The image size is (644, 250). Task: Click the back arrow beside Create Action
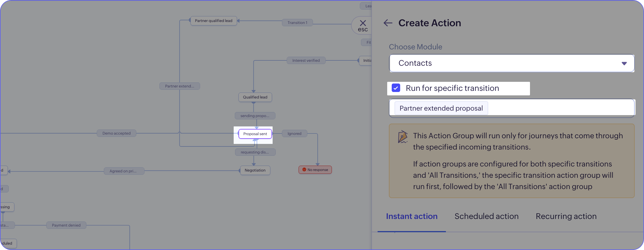point(388,23)
